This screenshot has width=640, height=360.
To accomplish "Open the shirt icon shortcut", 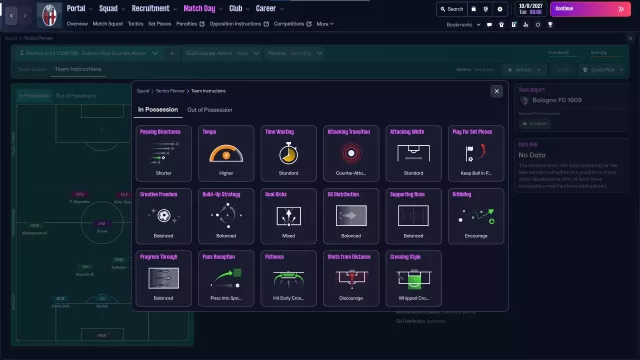I will point(501,24).
